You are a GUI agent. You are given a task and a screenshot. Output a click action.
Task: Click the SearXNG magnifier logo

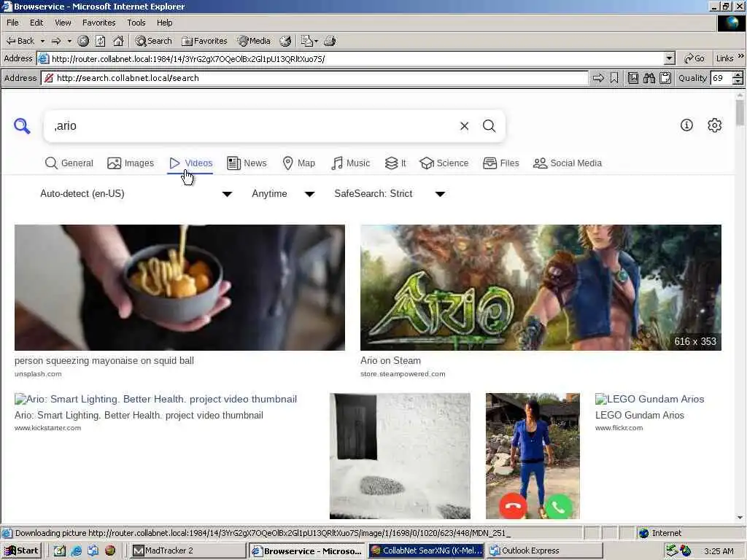(22, 126)
